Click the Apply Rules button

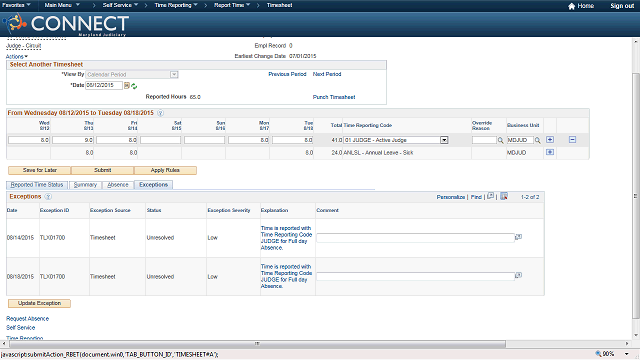(x=165, y=170)
